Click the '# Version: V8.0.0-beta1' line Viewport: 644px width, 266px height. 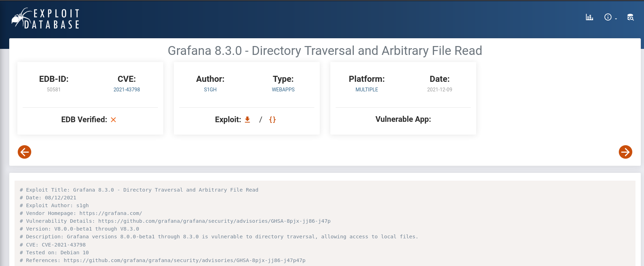(x=79, y=229)
